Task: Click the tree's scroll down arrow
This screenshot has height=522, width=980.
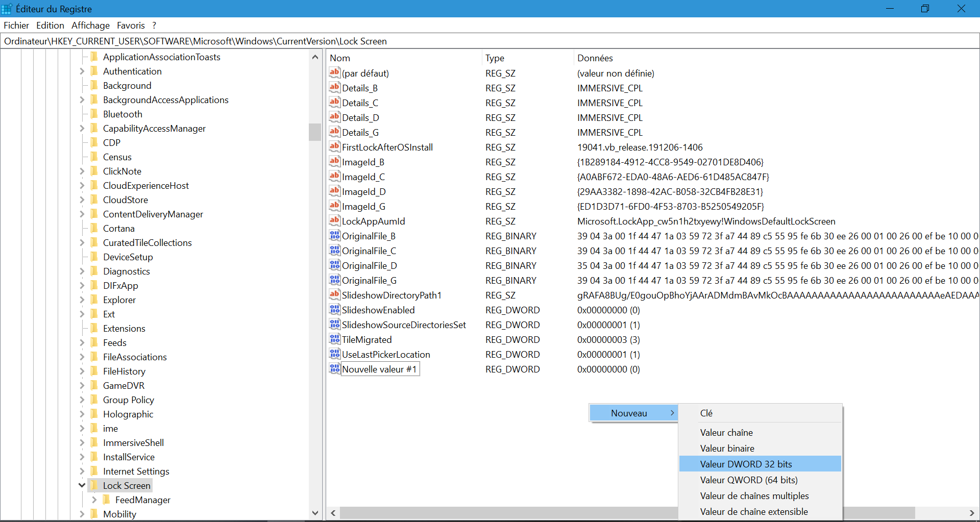Action: pyautogui.click(x=315, y=513)
